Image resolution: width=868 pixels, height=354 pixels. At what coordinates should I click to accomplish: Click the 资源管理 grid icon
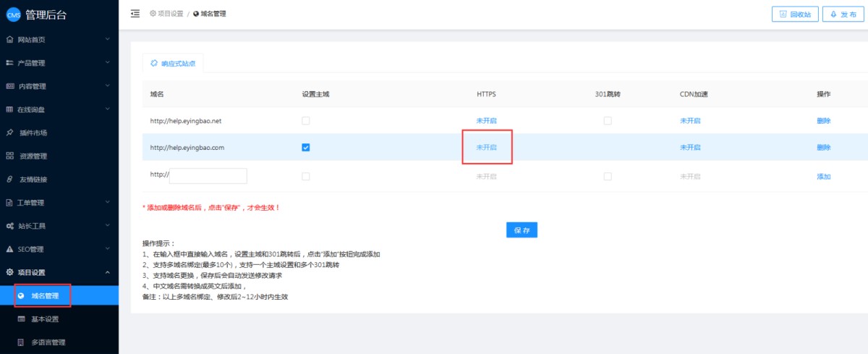9,156
